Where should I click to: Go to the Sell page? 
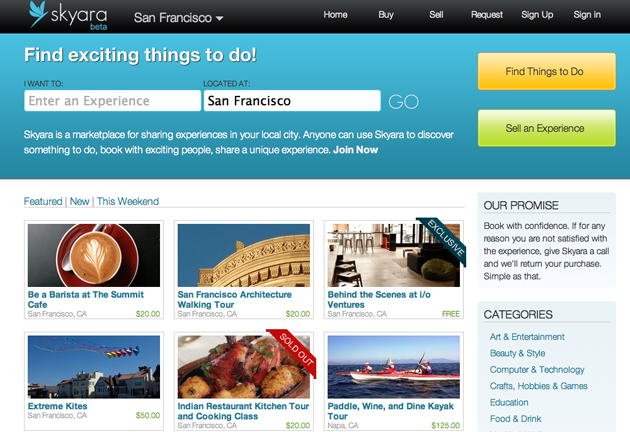[436, 15]
